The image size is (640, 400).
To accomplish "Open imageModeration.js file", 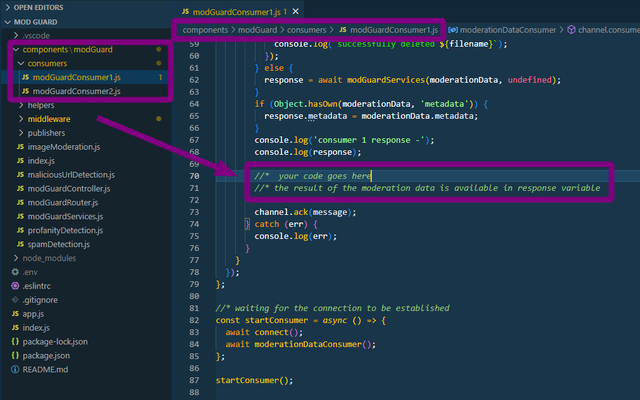I will 64,147.
